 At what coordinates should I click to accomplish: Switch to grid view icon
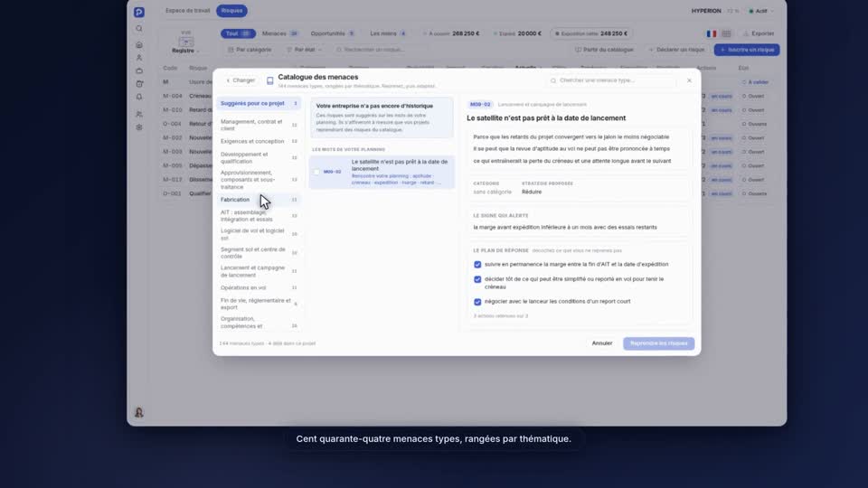[x=726, y=33]
